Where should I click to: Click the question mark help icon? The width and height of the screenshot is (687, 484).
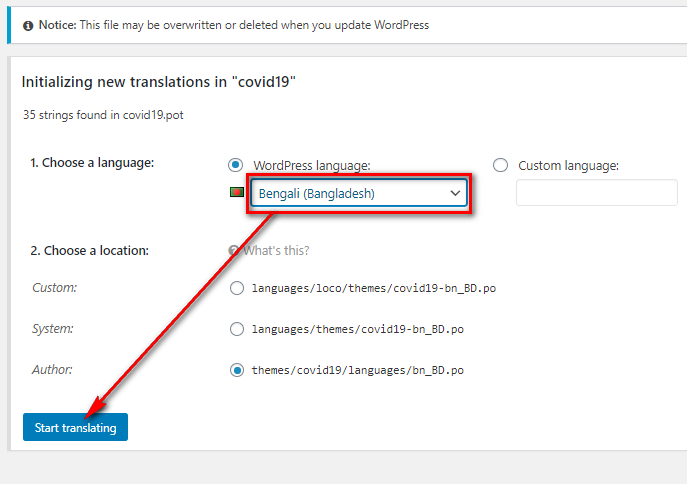click(x=233, y=251)
